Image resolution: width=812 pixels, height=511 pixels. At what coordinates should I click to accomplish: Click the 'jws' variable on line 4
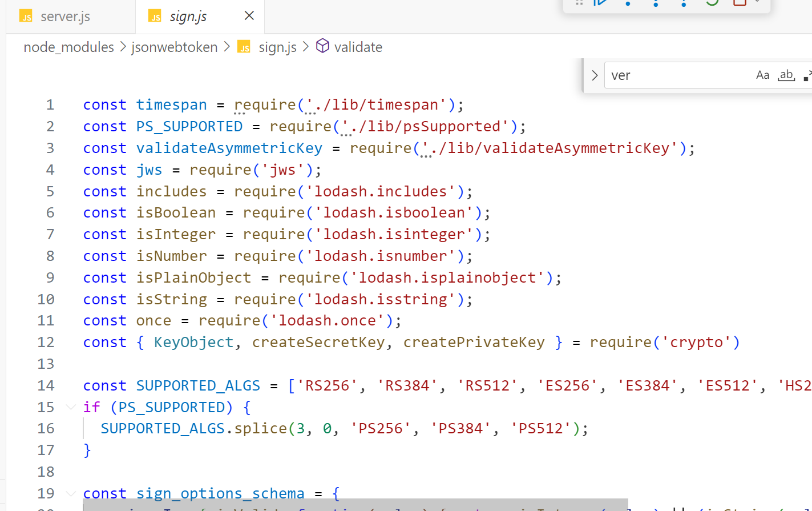click(149, 170)
